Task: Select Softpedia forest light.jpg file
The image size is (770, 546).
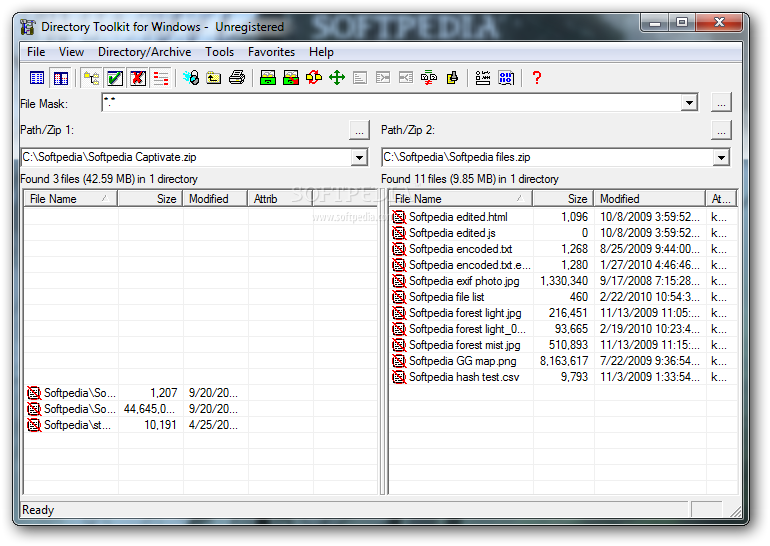Action: pos(465,313)
